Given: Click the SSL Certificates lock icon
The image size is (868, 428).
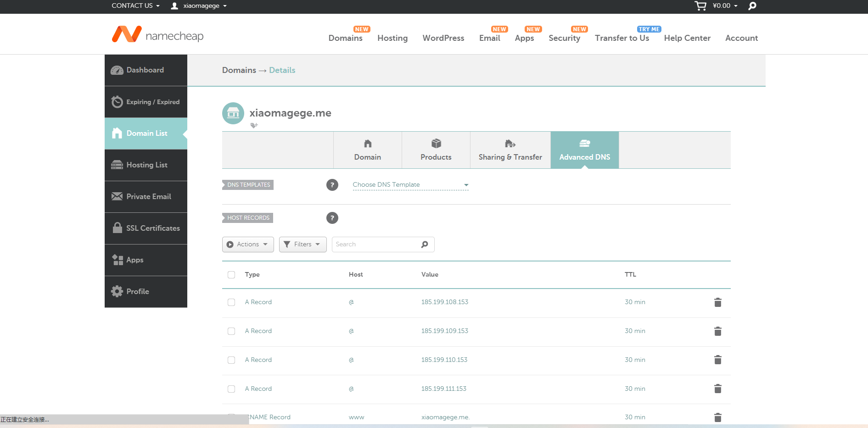Looking at the screenshot, I should (x=118, y=228).
